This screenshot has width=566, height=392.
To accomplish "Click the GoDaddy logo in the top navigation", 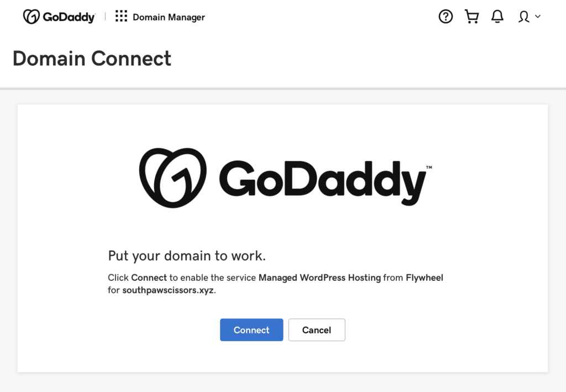I will click(58, 16).
